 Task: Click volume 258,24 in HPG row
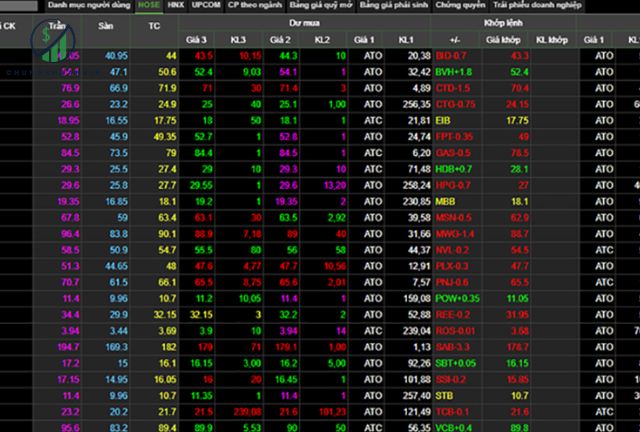pyautogui.click(x=417, y=185)
